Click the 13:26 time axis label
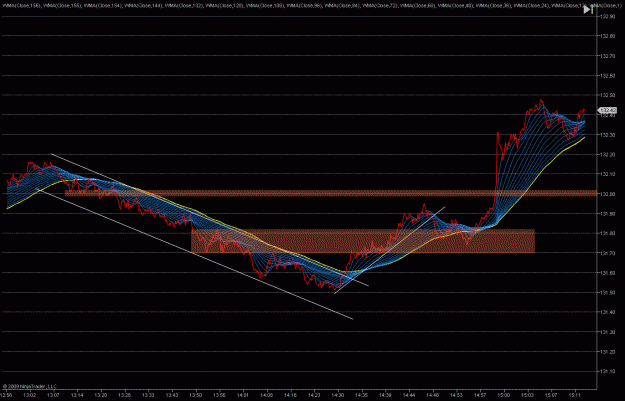This screenshot has height=401, width=625. pyautogui.click(x=125, y=395)
